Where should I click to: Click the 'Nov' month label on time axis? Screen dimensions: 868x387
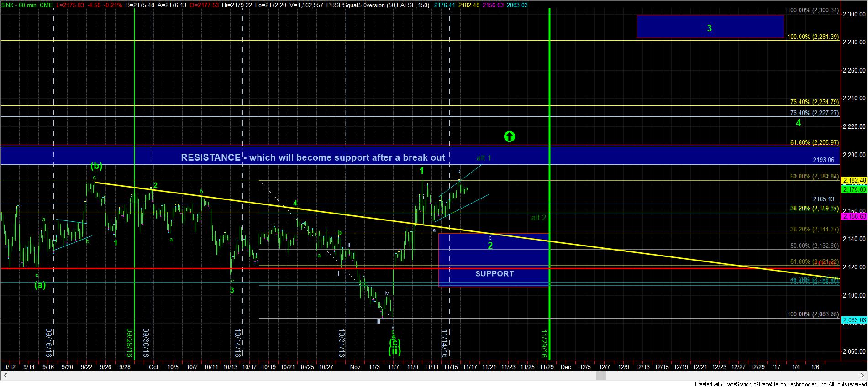(355, 367)
